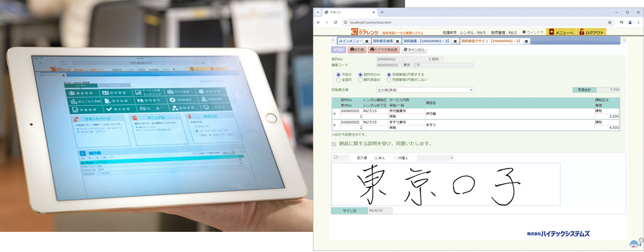Click the 顧客コード 0000000020 field
Viewport: 644px width, 252px height.
(x=389, y=65)
